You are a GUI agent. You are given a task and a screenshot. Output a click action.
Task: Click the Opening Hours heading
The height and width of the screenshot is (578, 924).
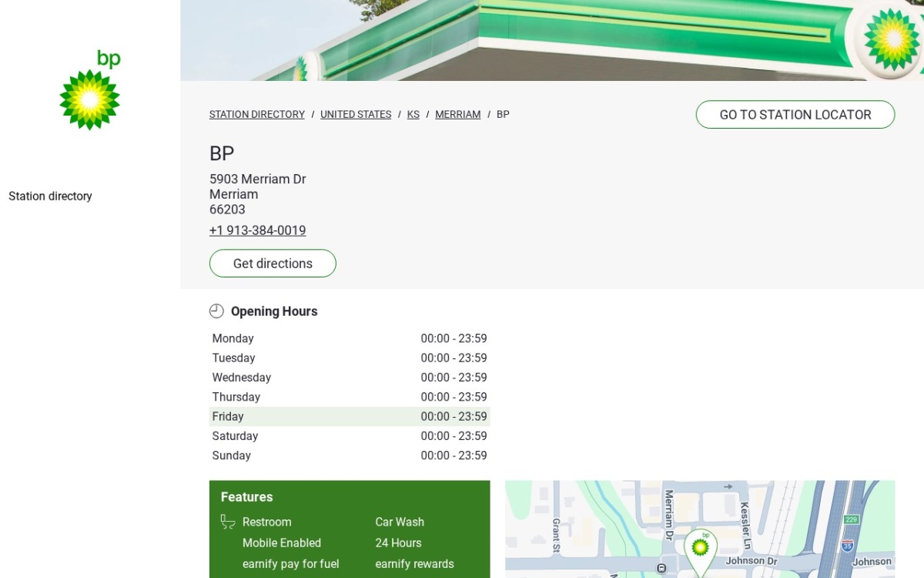(274, 311)
